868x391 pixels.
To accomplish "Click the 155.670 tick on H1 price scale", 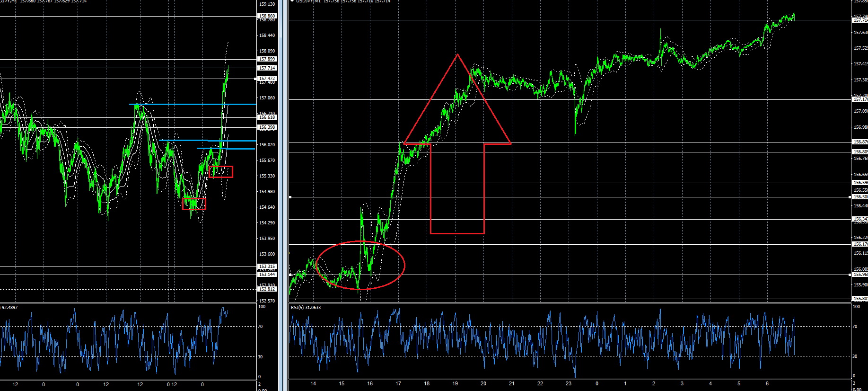I will tap(267, 160).
